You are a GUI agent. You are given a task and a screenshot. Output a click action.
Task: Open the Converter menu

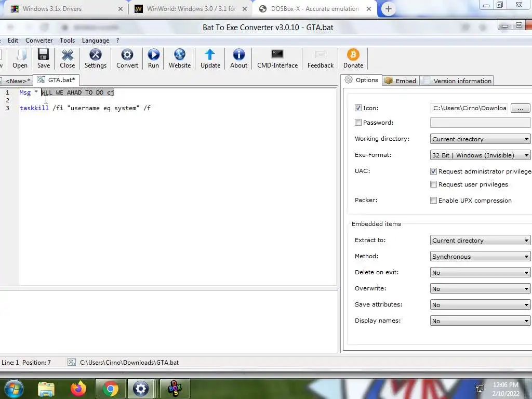click(39, 41)
